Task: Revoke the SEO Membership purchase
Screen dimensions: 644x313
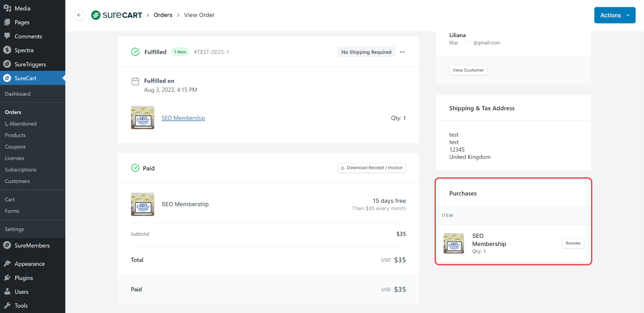Action: (x=573, y=243)
